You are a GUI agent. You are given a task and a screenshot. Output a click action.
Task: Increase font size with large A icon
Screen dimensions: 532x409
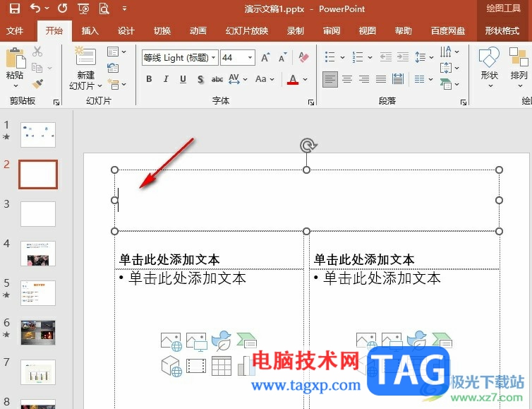pyautogui.click(x=266, y=57)
